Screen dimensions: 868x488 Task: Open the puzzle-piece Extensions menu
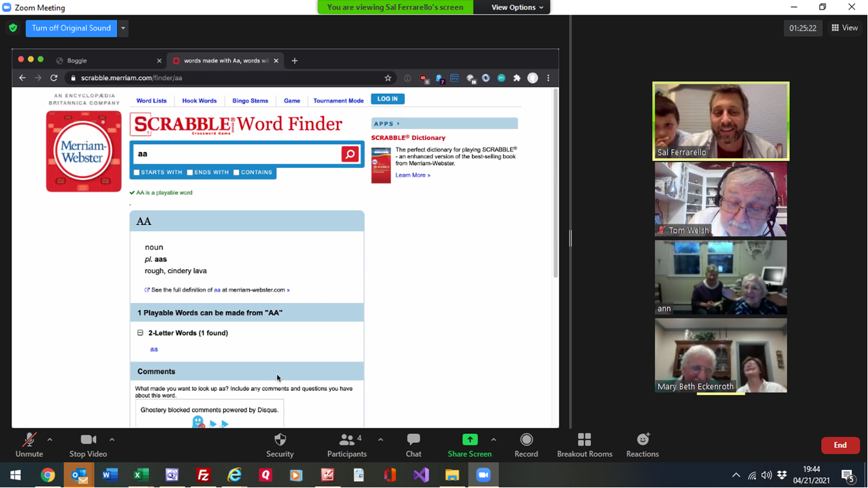click(x=517, y=78)
